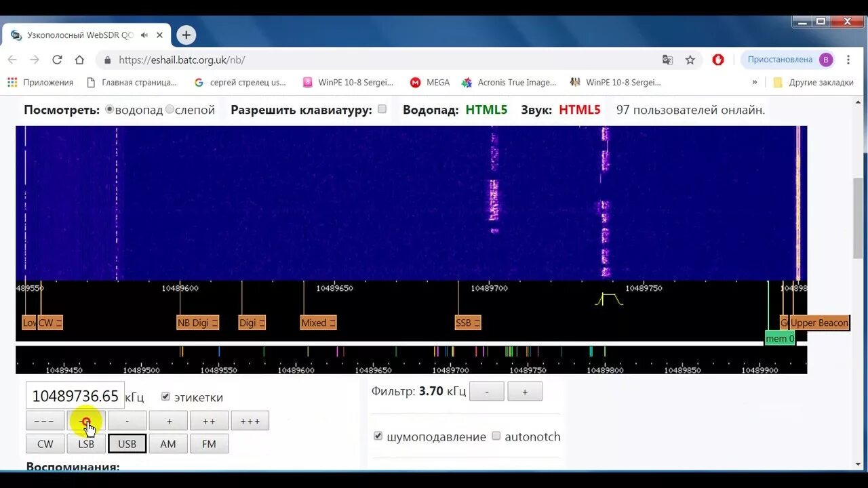868x488 pixels.
Task: Enable the Разрешить клавиатуру checkbox
Action: 382,109
